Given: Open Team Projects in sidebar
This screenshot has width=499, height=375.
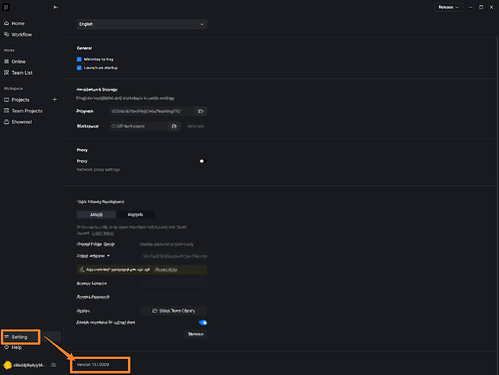Looking at the screenshot, I should click(x=27, y=111).
